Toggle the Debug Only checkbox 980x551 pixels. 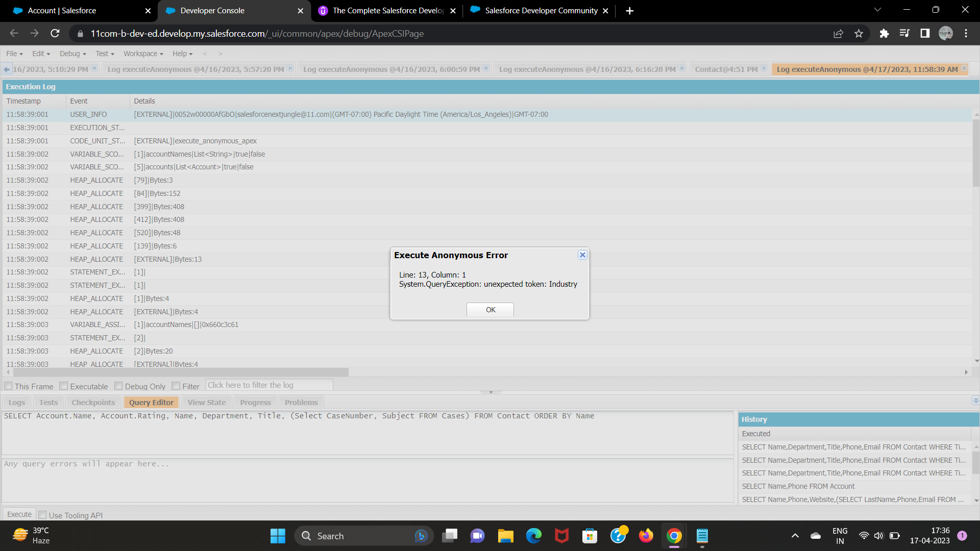click(x=118, y=386)
